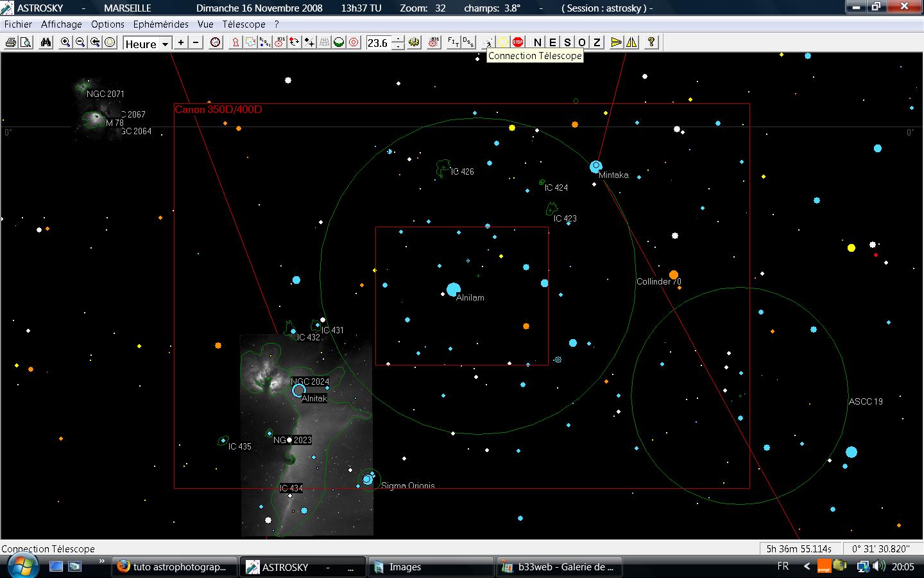This screenshot has height=578, width=924.
Task: Open the Affichage menu
Action: pyautogui.click(x=62, y=24)
